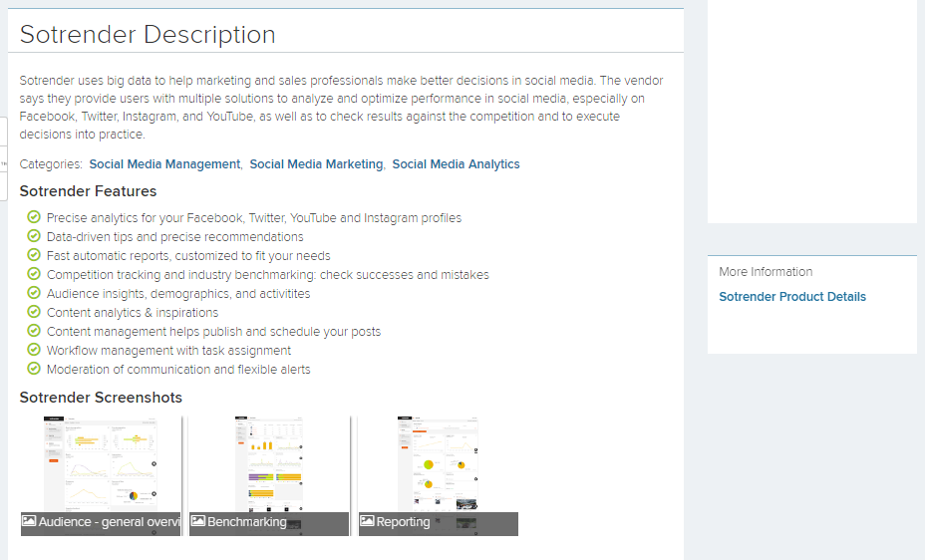Go to Social Media Analytics category
This screenshot has width=925, height=560.
(x=456, y=164)
